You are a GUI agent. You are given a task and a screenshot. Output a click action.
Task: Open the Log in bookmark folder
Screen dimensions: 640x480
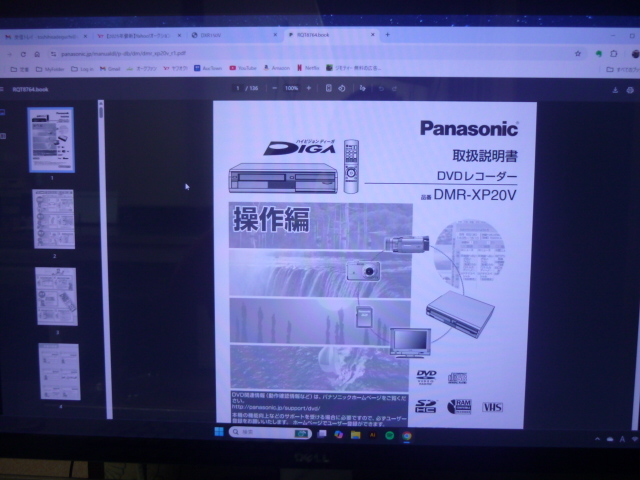point(82,69)
